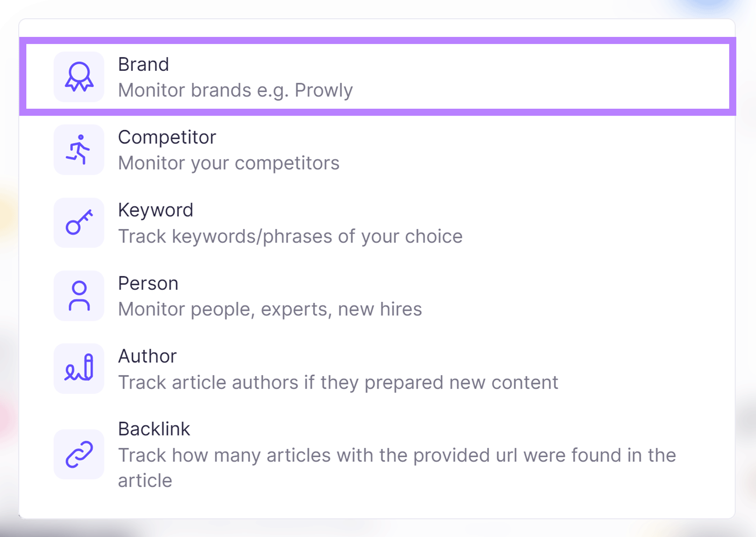
Task: Click the Author signature pen icon
Action: (x=79, y=368)
